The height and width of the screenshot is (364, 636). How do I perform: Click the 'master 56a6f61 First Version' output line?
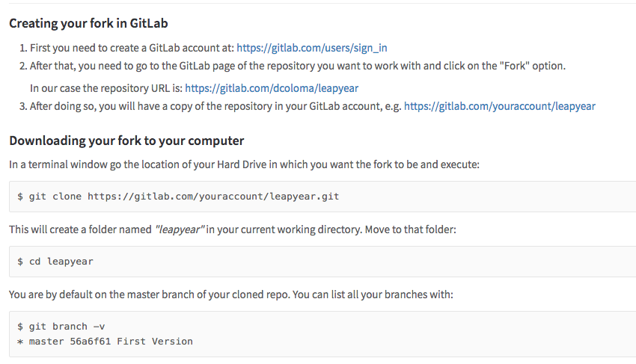(x=105, y=342)
